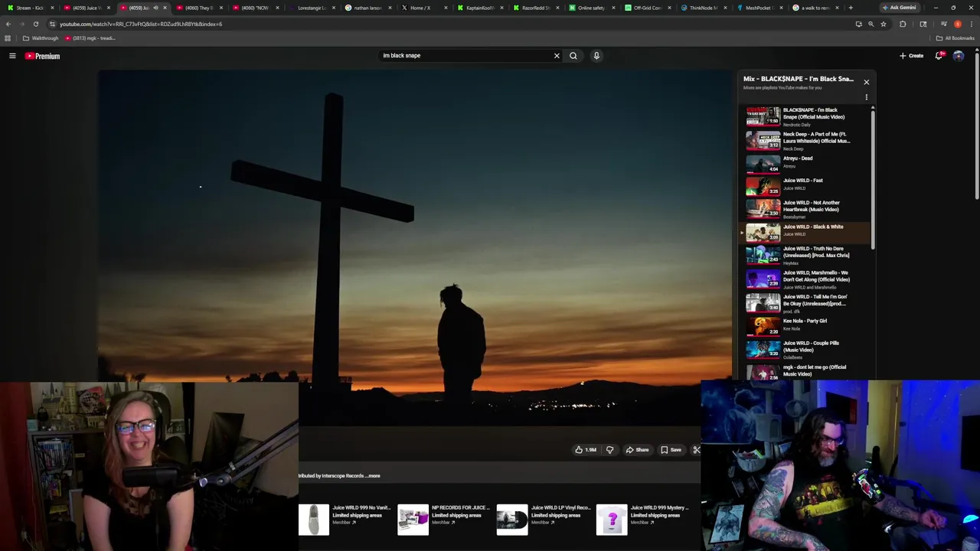Click the browser address bar URL

click(141, 24)
